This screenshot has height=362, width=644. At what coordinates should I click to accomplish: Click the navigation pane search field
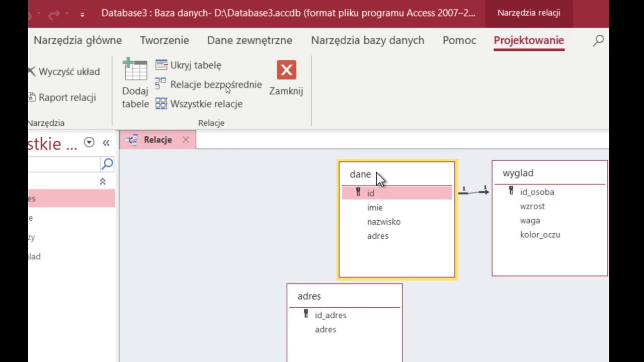64,164
